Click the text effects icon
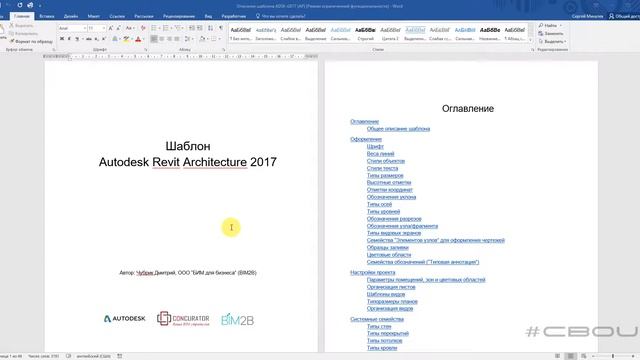The image size is (640, 360). (x=115, y=39)
